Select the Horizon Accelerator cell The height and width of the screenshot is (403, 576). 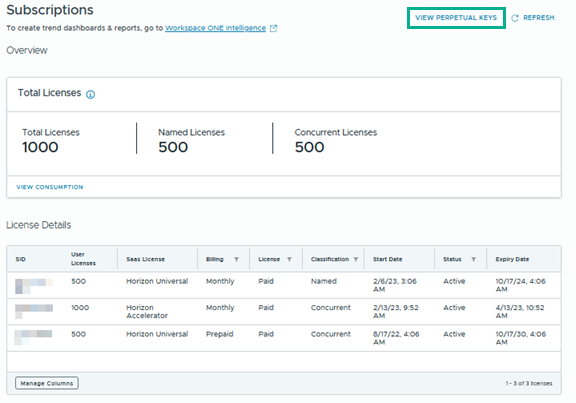click(147, 312)
